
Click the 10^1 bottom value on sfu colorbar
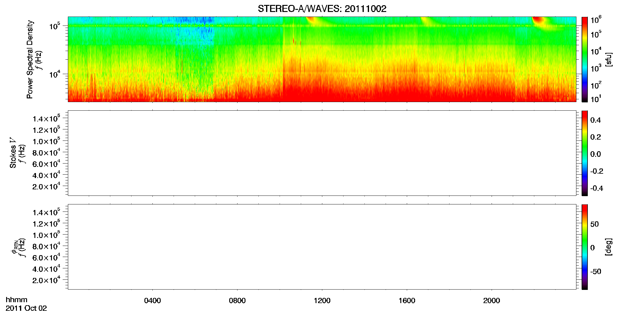pyautogui.click(x=596, y=99)
